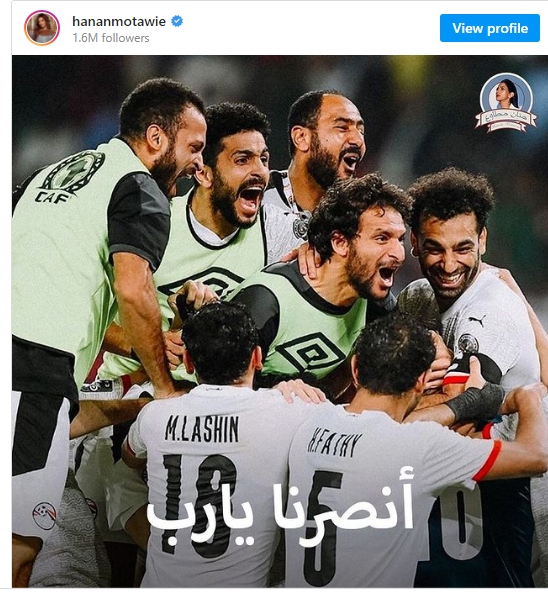The height and width of the screenshot is (592, 548).
Task: Click the black wrist wrap on the outstretched arm
Action: click(476, 402)
